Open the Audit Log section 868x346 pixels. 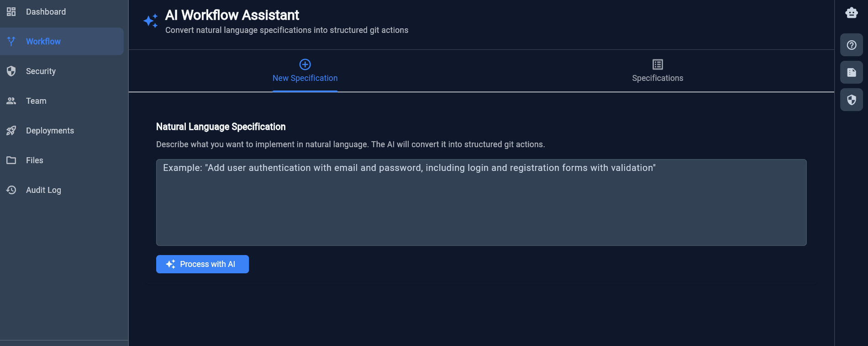pos(43,190)
